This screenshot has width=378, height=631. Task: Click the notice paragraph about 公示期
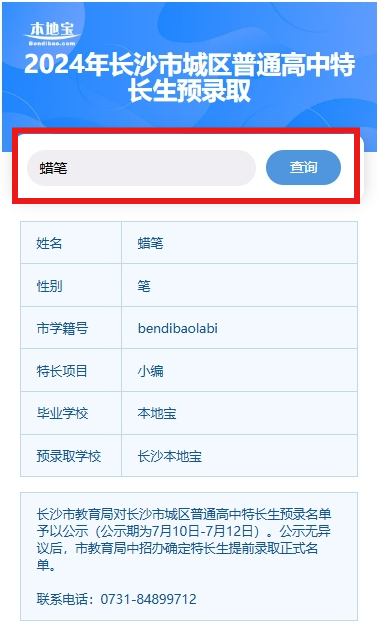184,539
